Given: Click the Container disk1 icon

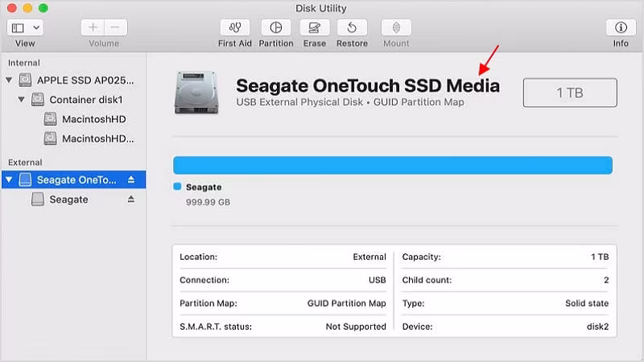Looking at the screenshot, I should click(37, 99).
